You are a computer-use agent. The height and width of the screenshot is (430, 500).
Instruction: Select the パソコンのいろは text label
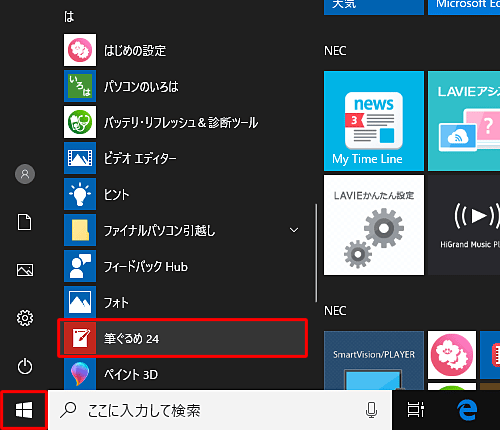pyautogui.click(x=141, y=87)
